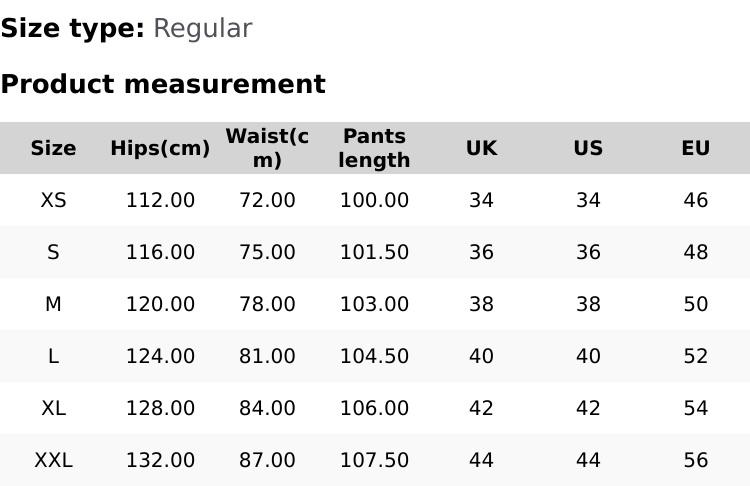The image size is (750, 486).
Task: Click the US column header
Action: [588, 148]
